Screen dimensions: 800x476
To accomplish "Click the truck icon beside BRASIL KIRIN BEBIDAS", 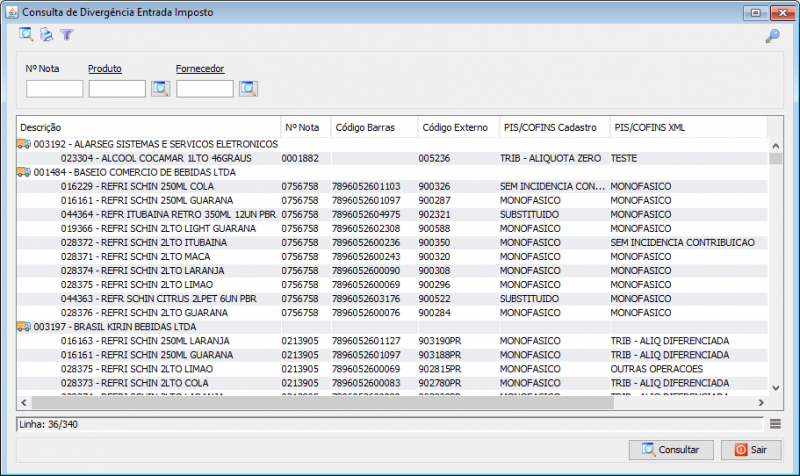I will pyautogui.click(x=23, y=327).
